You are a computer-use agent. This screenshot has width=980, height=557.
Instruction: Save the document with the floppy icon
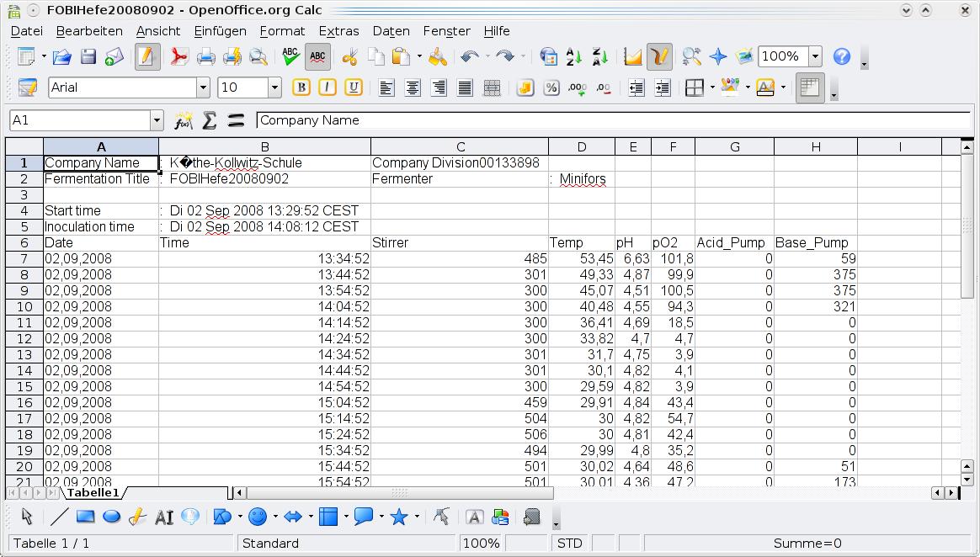pyautogui.click(x=88, y=57)
